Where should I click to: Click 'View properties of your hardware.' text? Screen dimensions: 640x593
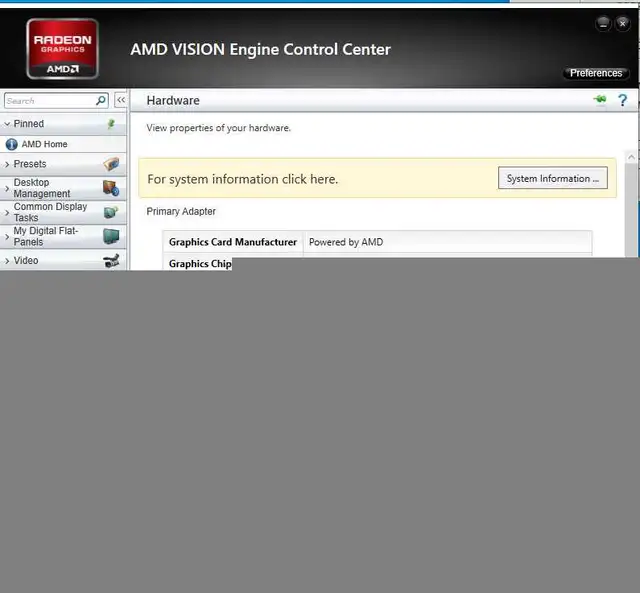tap(218, 128)
